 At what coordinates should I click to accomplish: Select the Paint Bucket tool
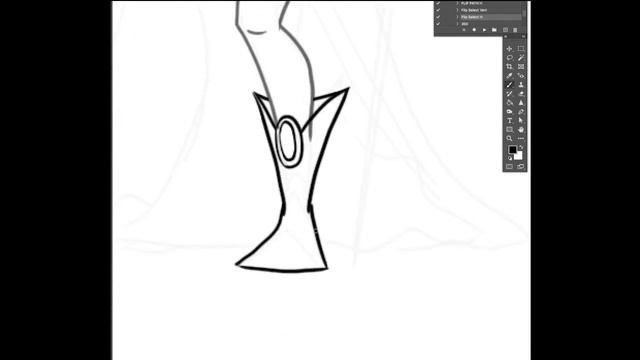point(509,102)
